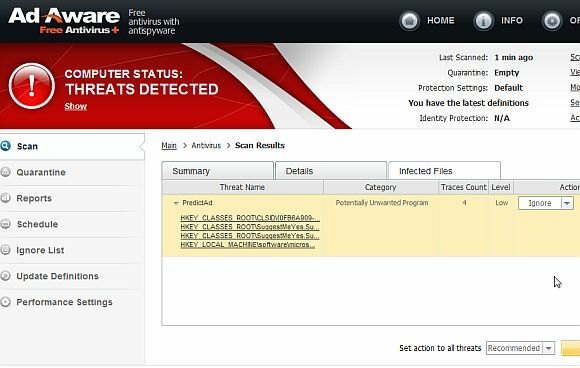This screenshot has height=368, width=580.
Task: Click the INFO label in top bar
Action: pos(512,20)
